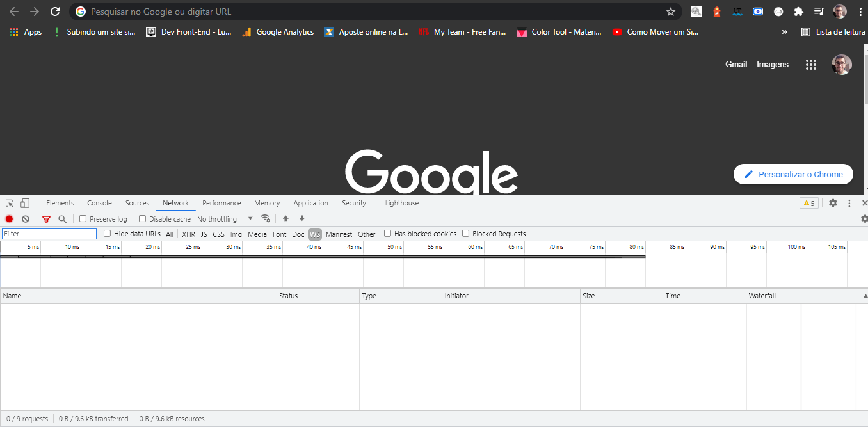Select the WS filter type
This screenshot has width=868, height=427.
pyautogui.click(x=315, y=234)
